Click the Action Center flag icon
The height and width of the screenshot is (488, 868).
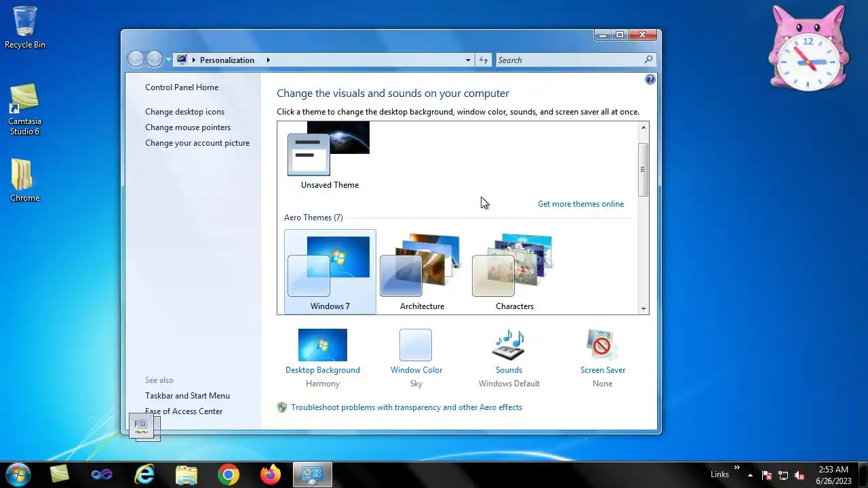[767, 475]
